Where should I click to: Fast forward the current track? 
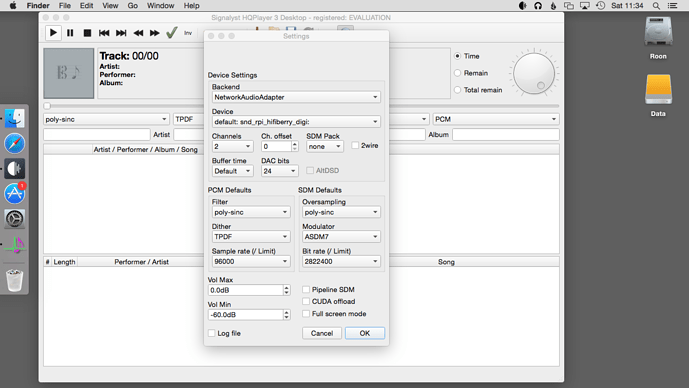tap(155, 33)
